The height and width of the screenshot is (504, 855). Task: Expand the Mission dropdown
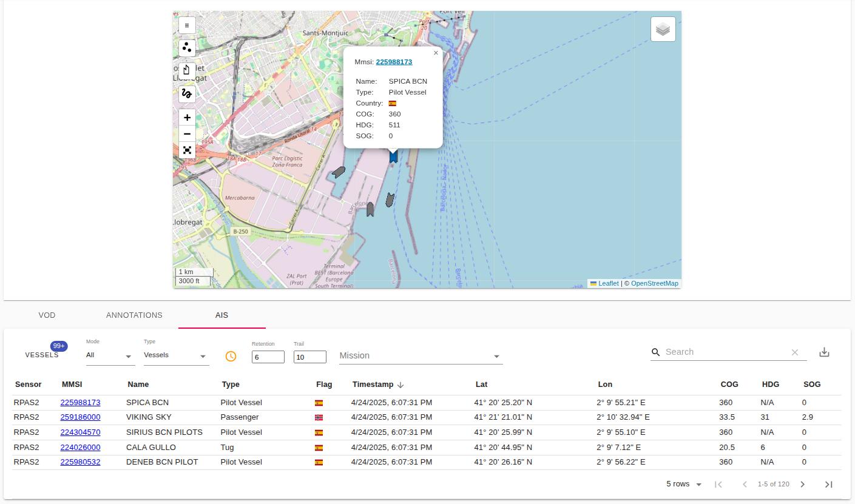[x=420, y=356]
